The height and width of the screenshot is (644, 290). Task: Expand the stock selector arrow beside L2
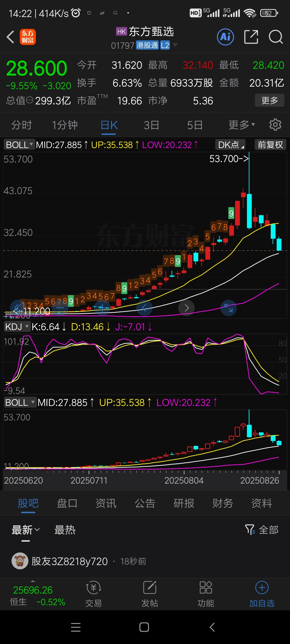point(175,45)
